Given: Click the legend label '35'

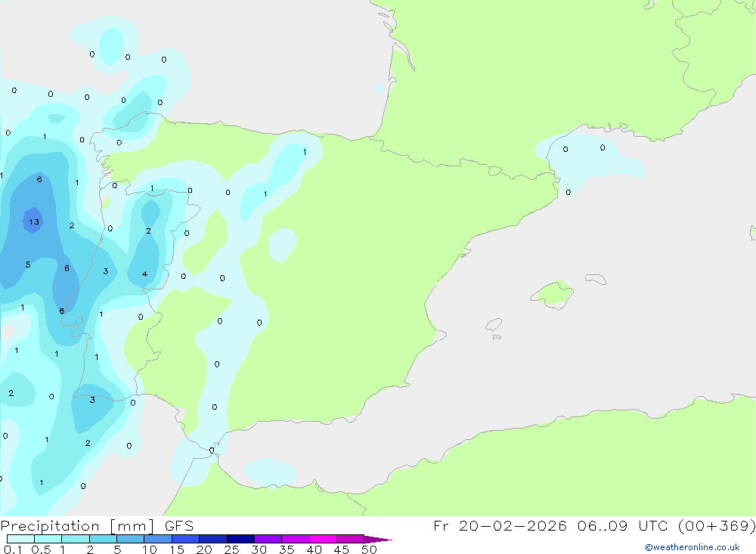Looking at the screenshot, I should tap(287, 549).
